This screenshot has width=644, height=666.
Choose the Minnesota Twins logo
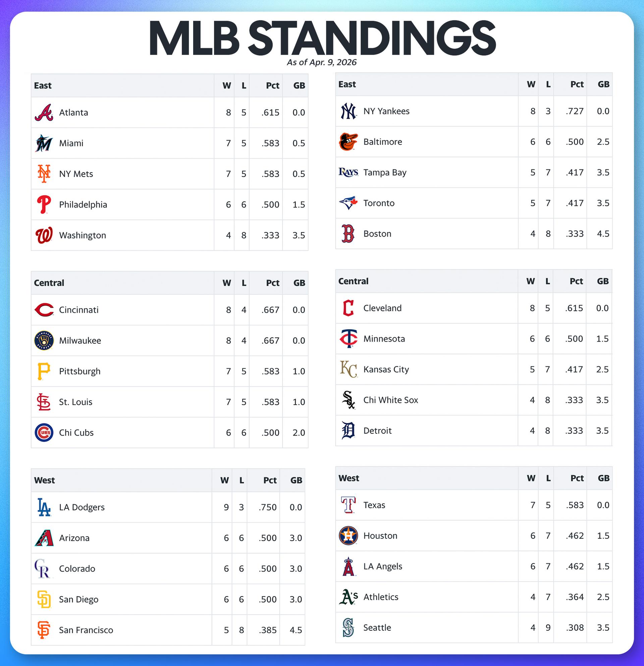tap(348, 339)
